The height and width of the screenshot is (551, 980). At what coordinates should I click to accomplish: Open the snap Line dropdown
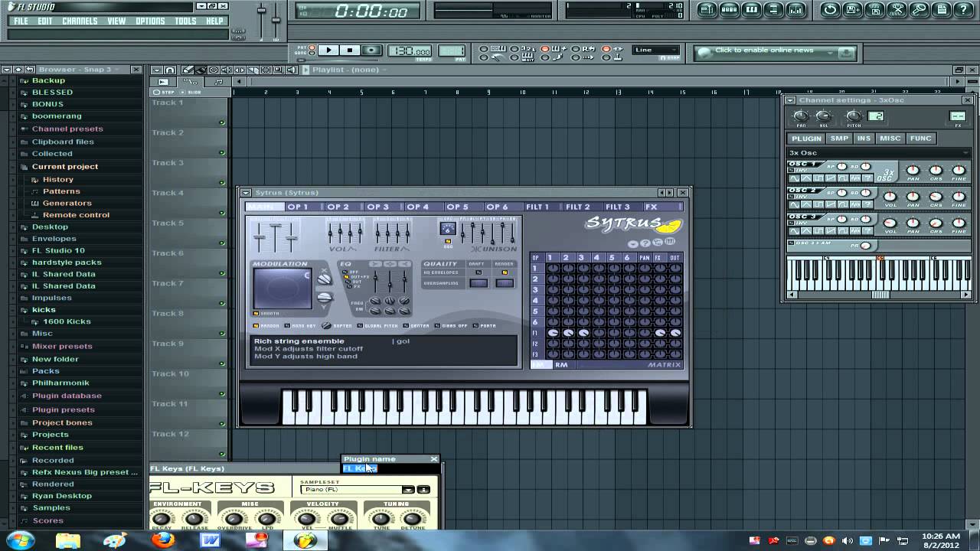click(x=655, y=50)
